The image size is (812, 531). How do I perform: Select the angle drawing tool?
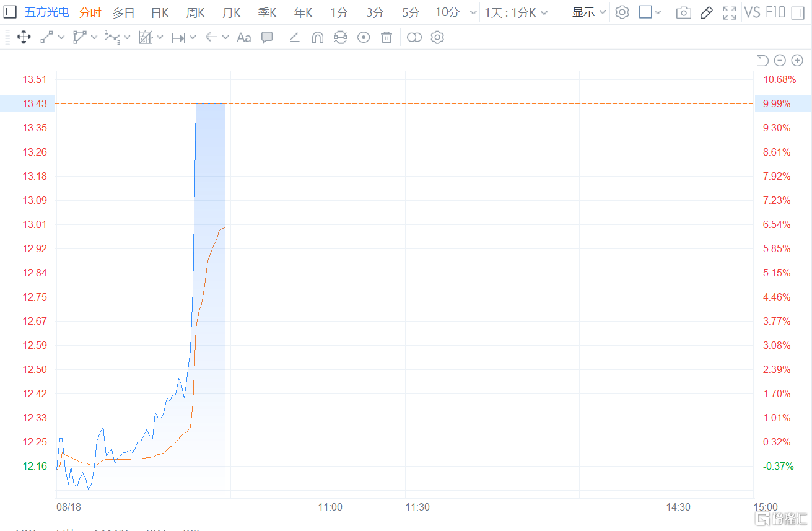click(x=295, y=38)
